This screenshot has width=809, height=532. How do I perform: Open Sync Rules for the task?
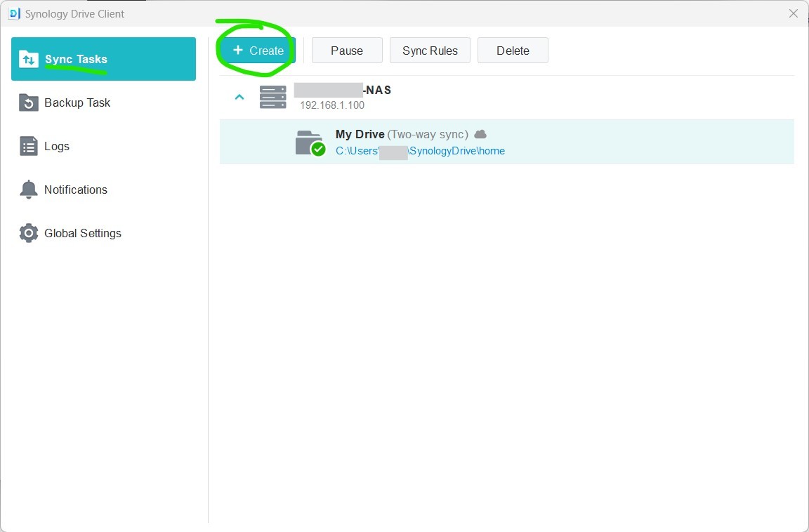coord(430,51)
